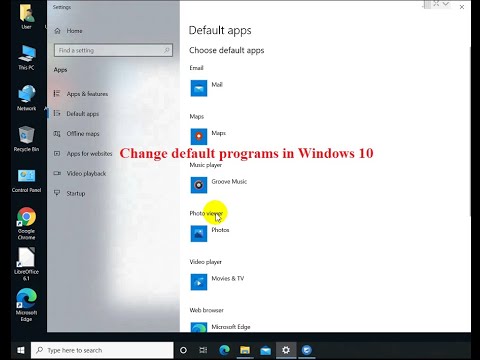Open the User folder on desktop
The image size is (480, 360).
26,16
